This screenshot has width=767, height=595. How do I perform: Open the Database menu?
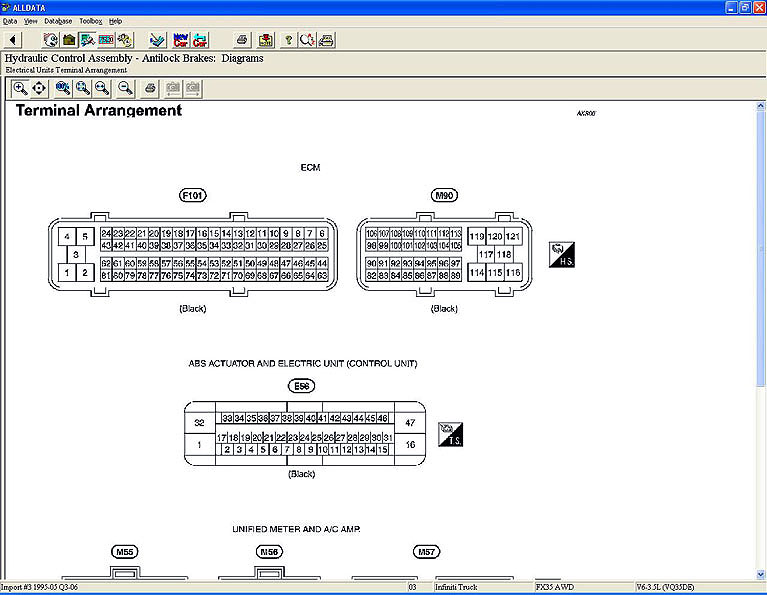point(58,20)
